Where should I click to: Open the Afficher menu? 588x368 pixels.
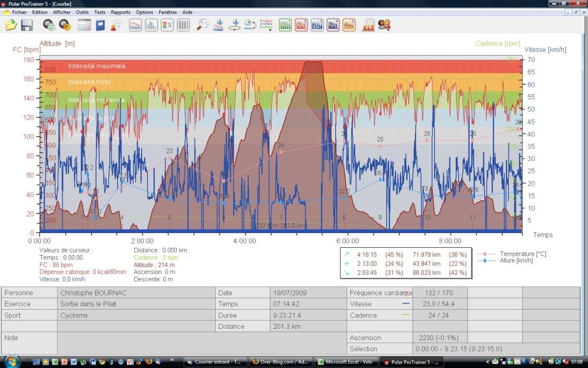click(x=62, y=12)
